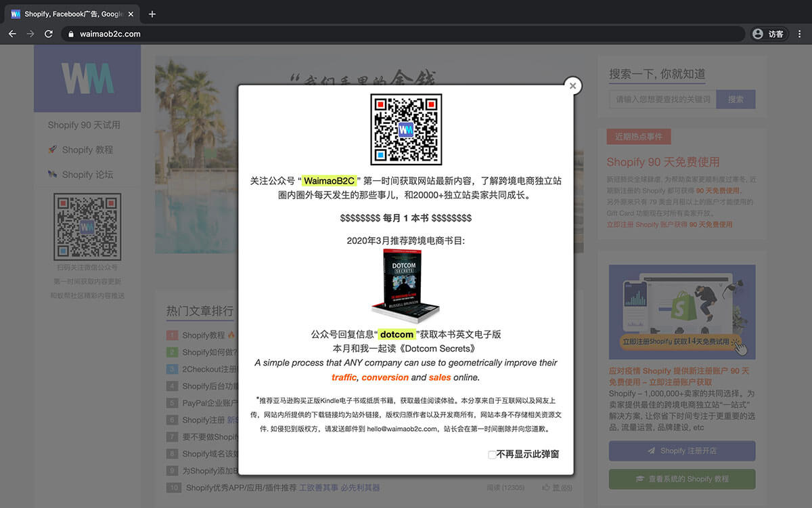Click the browser forward arrow

[x=30, y=34]
